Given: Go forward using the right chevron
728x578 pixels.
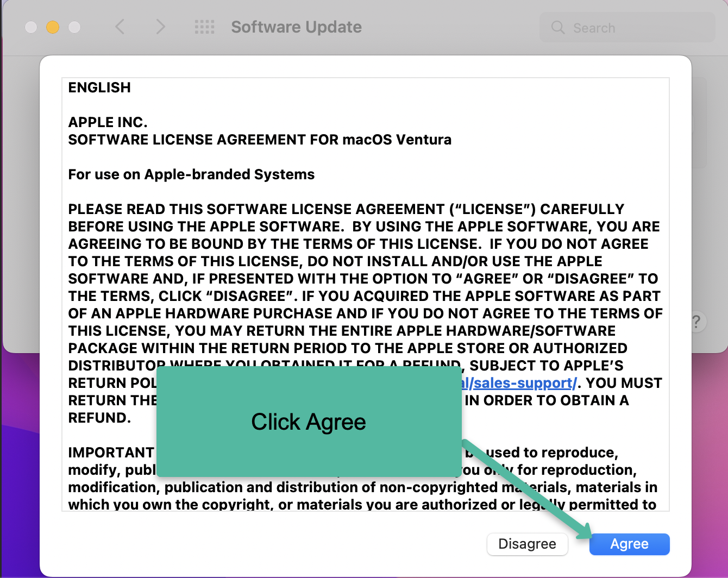Looking at the screenshot, I should click(x=160, y=27).
